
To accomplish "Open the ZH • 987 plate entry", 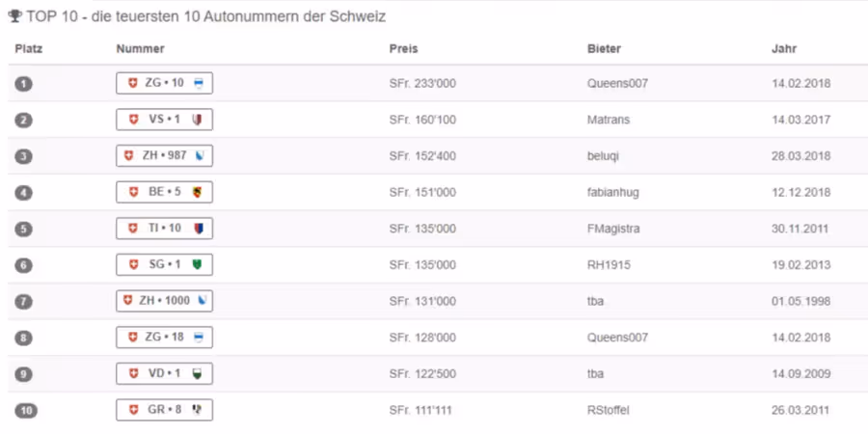I will (x=164, y=155).
